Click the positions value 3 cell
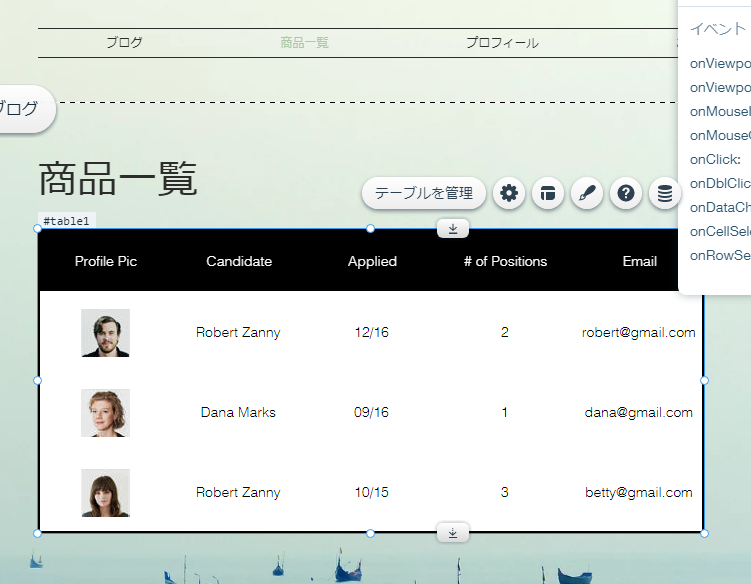Screen dimensions: 751x584 click(x=505, y=492)
